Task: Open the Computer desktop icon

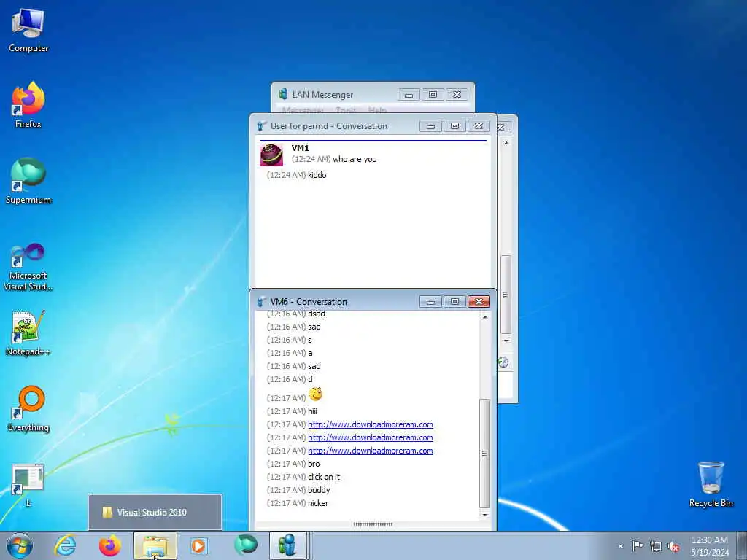Action: click(x=28, y=29)
